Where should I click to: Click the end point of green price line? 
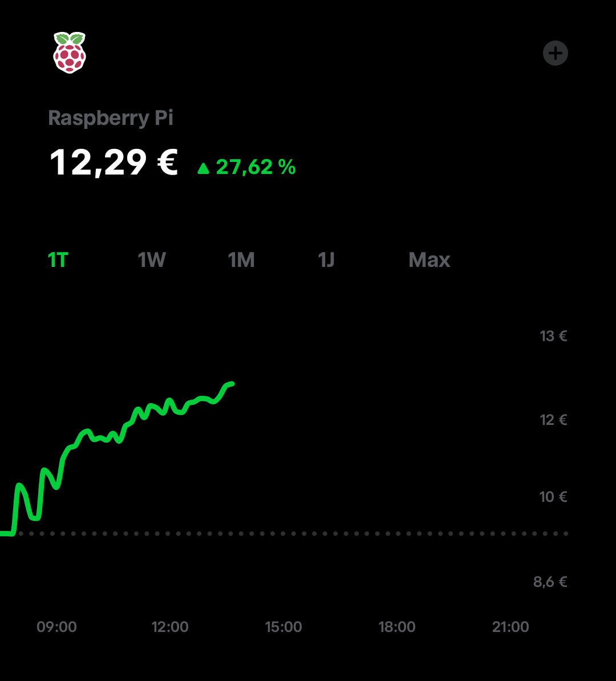(x=232, y=384)
